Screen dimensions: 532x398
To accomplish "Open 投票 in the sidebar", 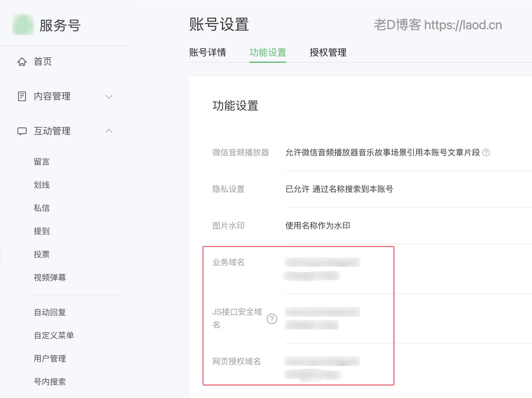I will 42,254.
